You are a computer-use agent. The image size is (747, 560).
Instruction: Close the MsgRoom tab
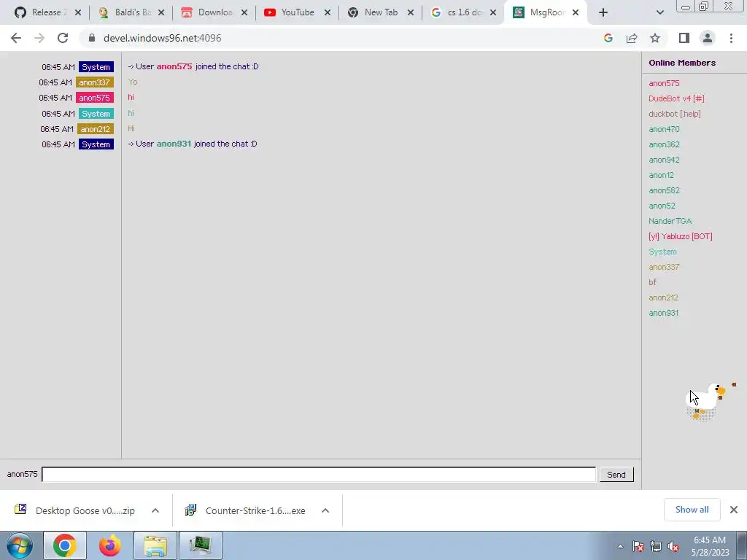576,12
